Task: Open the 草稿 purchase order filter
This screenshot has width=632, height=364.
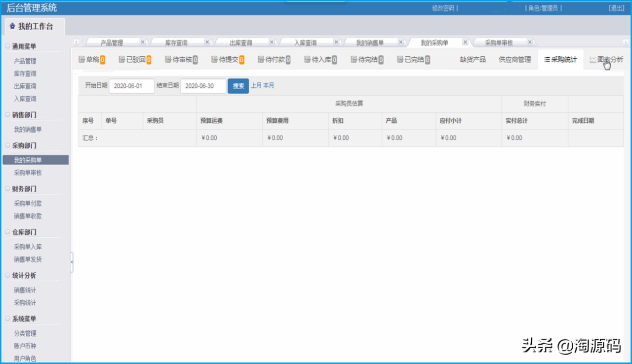Action: [92, 60]
